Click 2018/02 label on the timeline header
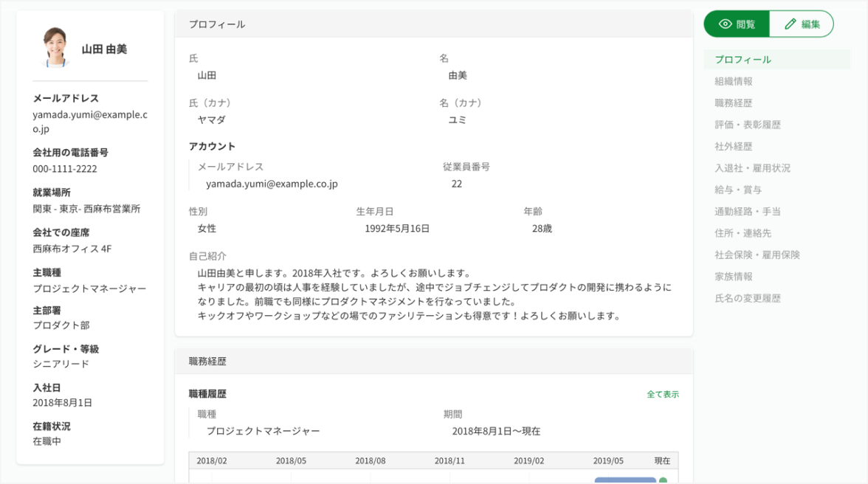 click(211, 461)
